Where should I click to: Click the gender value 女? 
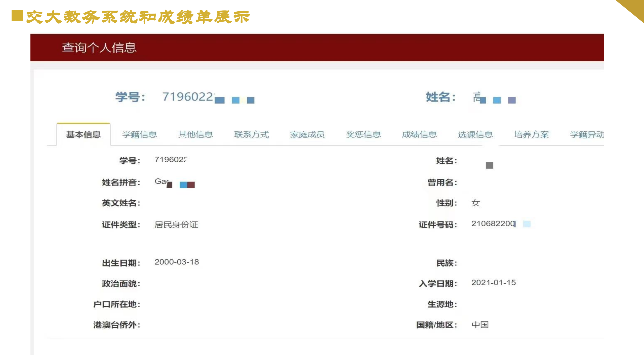click(x=476, y=203)
